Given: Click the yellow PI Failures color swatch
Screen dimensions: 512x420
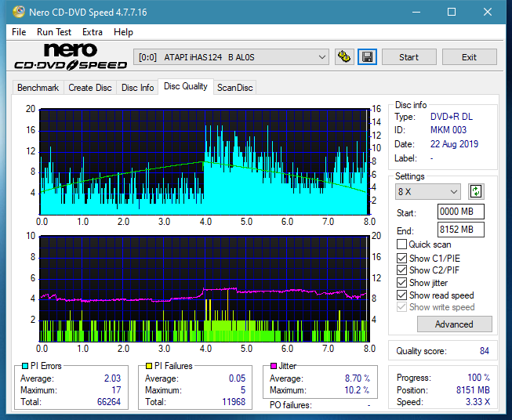Looking at the screenshot, I should (149, 366).
